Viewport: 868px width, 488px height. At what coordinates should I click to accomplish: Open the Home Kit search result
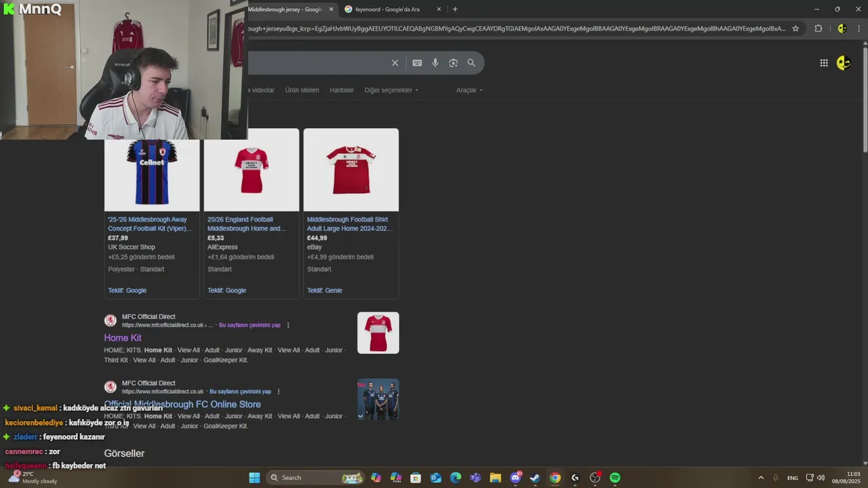[123, 338]
